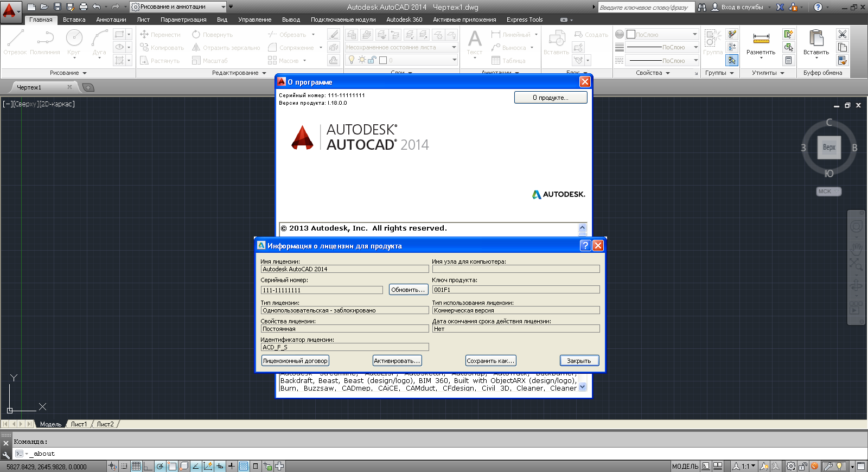Click the Обновить... button next to serial number
The width and height of the screenshot is (868, 472).
(408, 290)
